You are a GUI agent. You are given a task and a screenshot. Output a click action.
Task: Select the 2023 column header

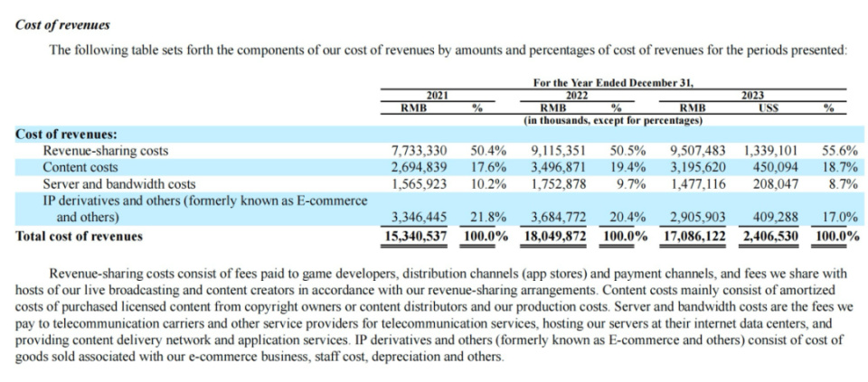752,95
